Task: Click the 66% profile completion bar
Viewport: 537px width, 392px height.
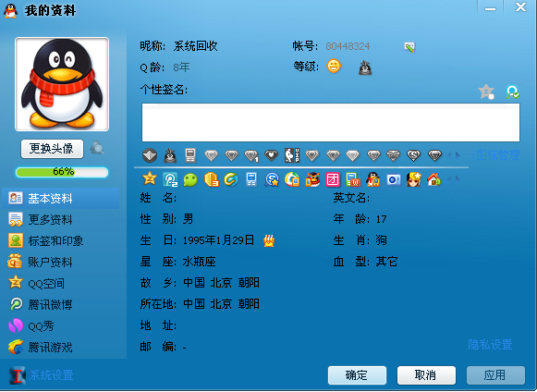Action: click(62, 172)
